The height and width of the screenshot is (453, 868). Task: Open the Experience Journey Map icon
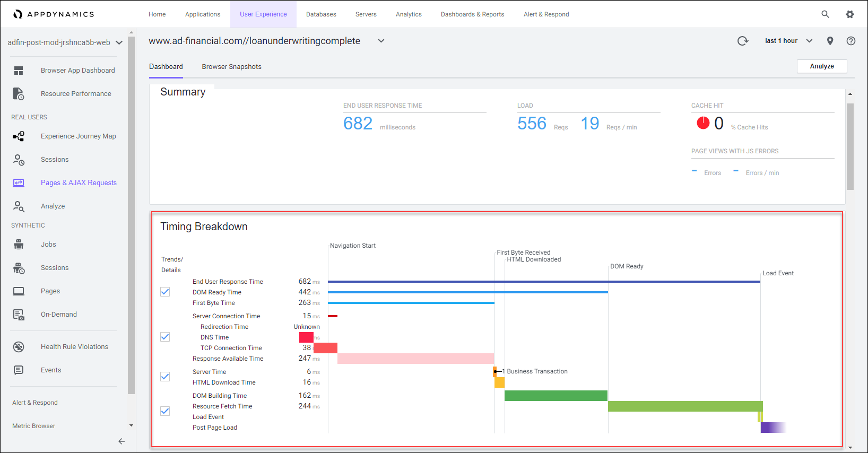click(19, 136)
